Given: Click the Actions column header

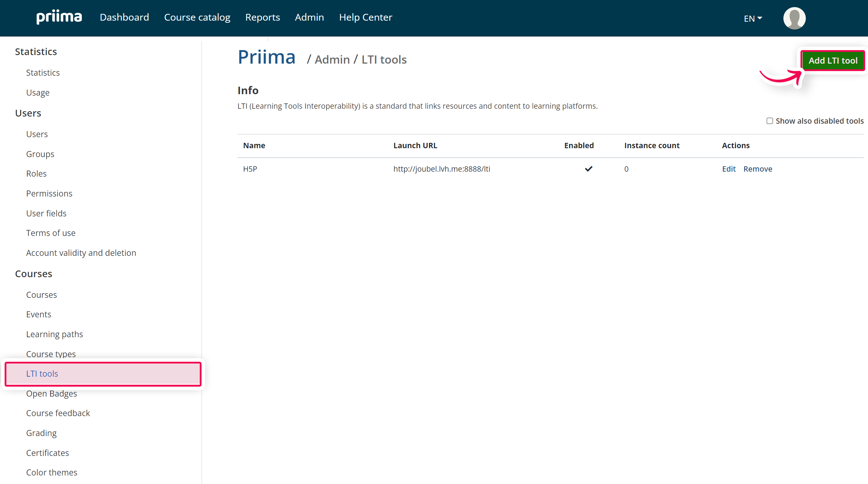Looking at the screenshot, I should point(735,145).
